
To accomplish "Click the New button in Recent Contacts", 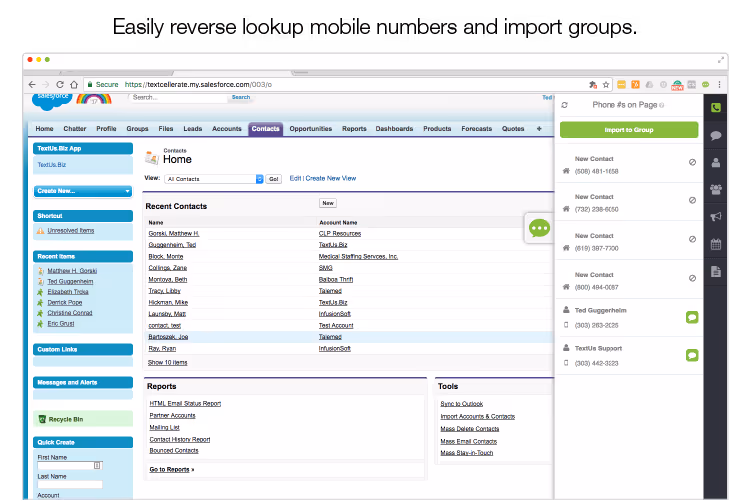I will 328,203.
